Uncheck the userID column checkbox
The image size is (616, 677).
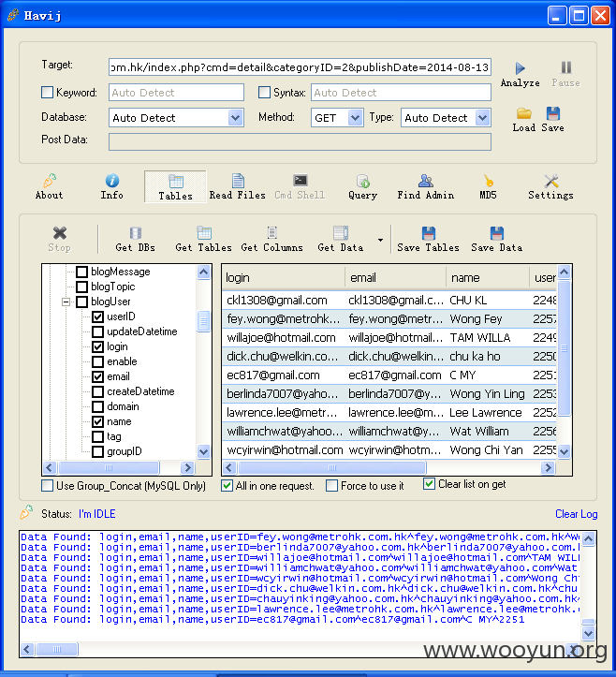coord(98,316)
